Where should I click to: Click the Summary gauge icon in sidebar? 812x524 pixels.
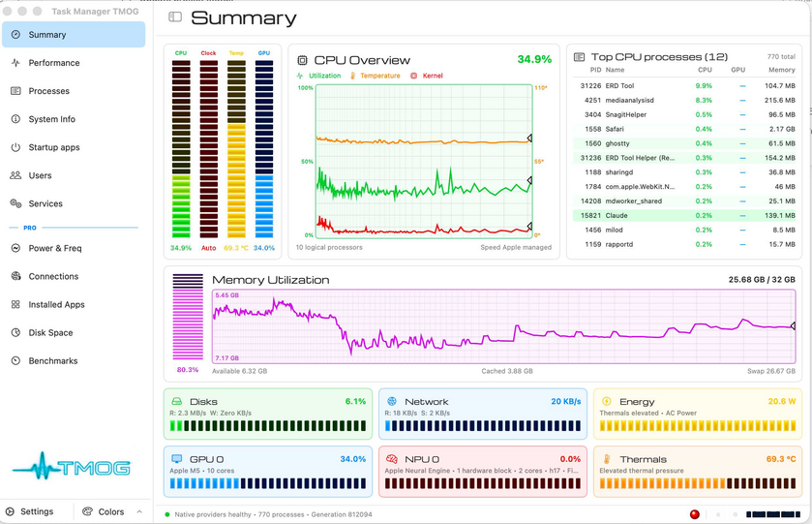(15, 35)
